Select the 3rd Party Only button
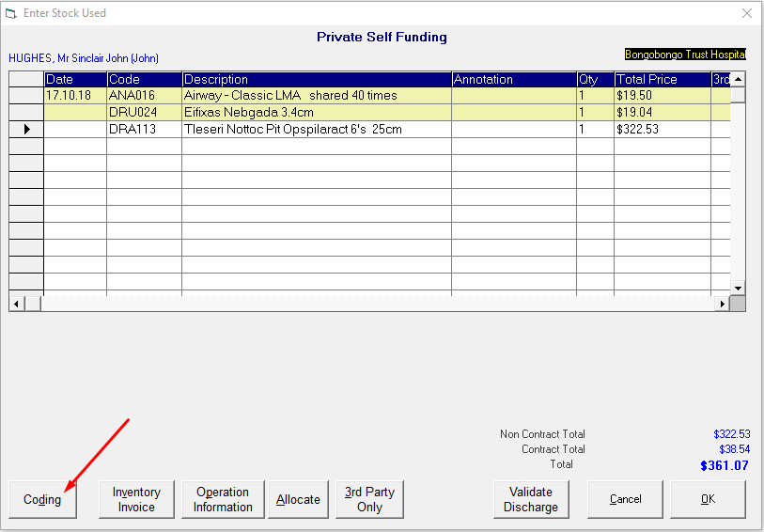 [x=369, y=499]
